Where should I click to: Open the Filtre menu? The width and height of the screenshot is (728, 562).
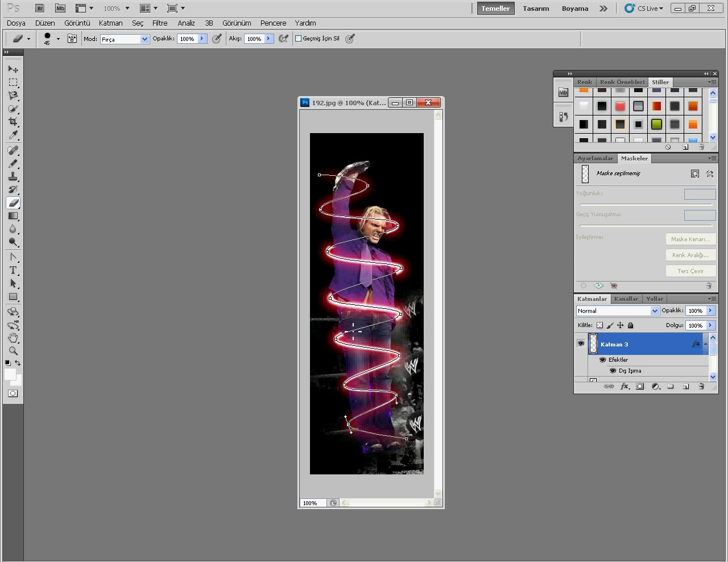[160, 23]
